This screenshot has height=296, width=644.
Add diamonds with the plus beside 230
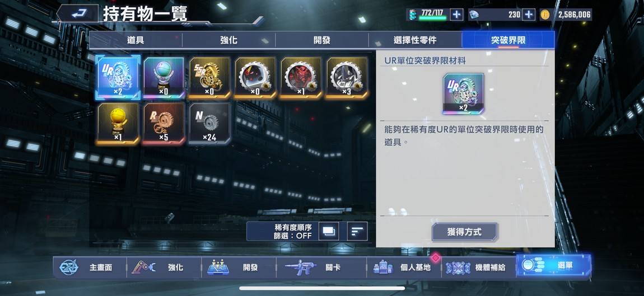tap(529, 15)
